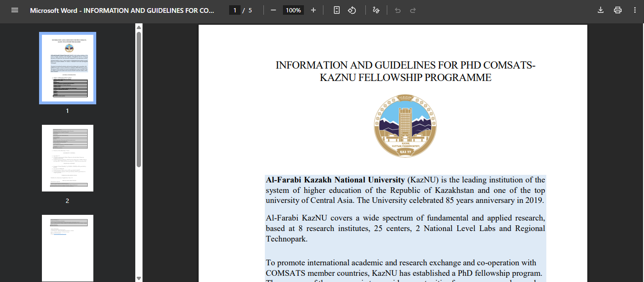Select the annotation drawing tool
The width and height of the screenshot is (644, 282).
point(376,10)
